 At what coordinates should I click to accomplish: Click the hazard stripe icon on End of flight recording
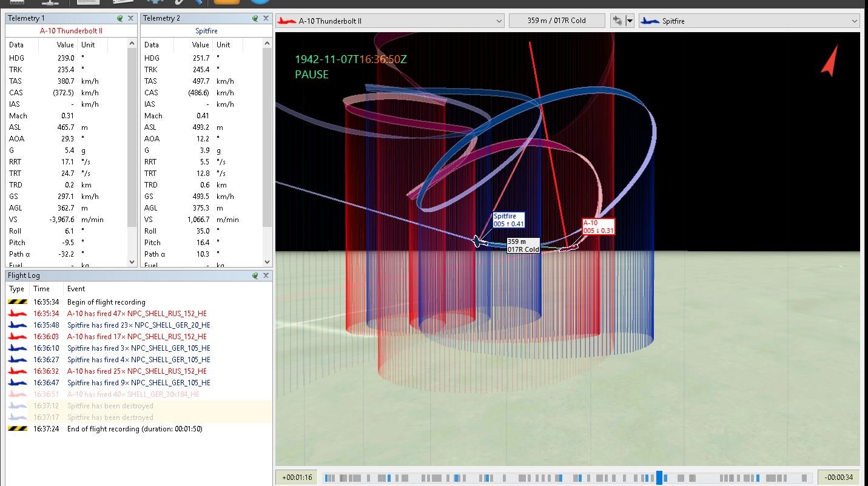(18, 429)
